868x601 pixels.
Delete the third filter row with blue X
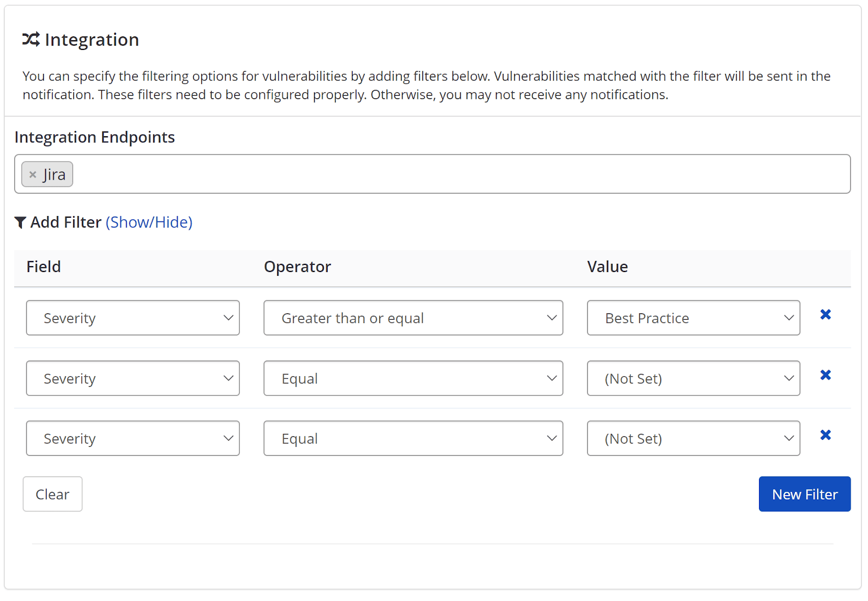[825, 435]
